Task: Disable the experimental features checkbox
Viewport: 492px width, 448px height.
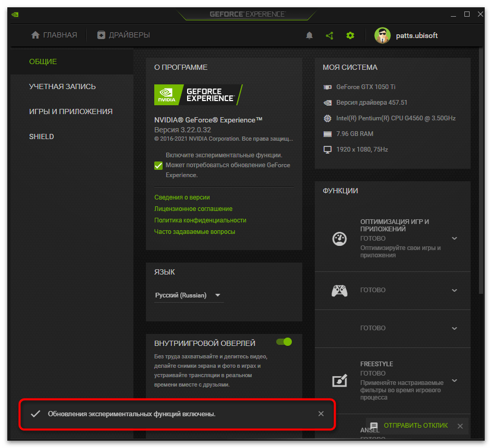Action: point(158,165)
